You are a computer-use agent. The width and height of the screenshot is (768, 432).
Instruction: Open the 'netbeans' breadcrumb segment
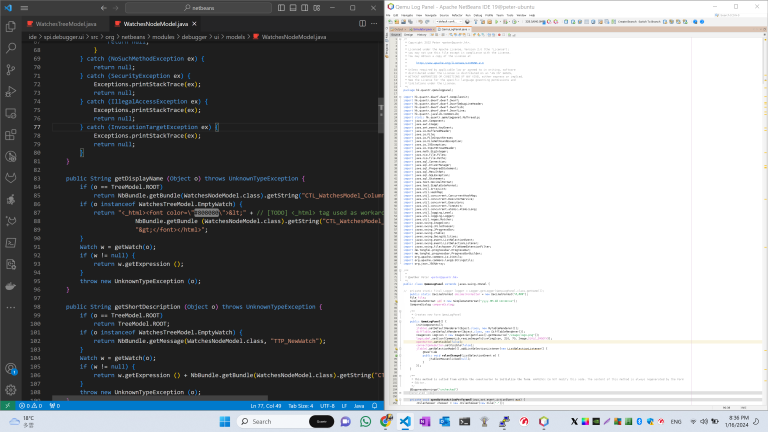[x=133, y=37]
